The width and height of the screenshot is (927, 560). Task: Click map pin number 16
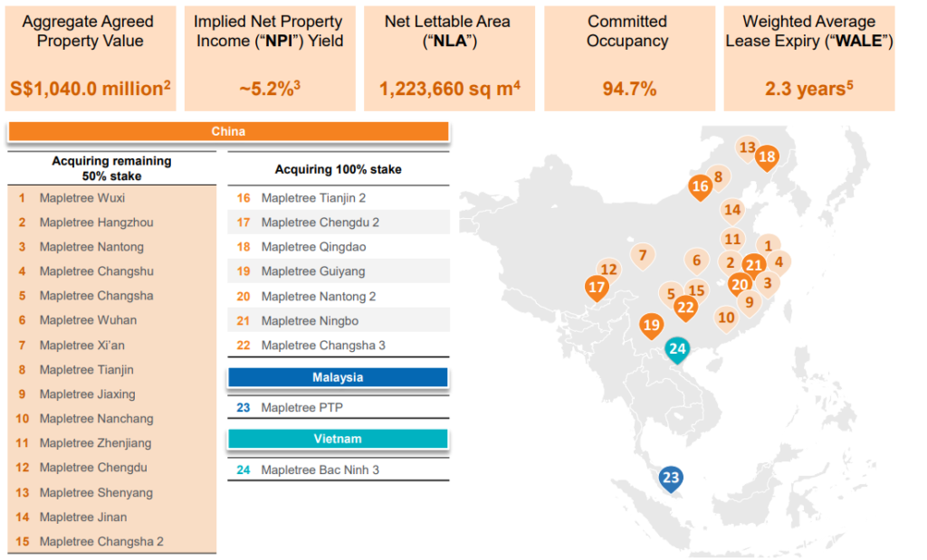(x=700, y=186)
